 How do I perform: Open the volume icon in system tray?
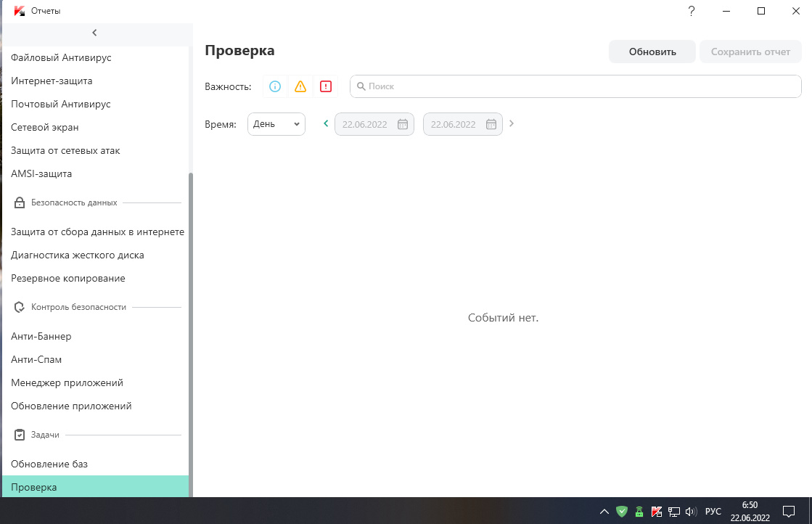[691, 512]
